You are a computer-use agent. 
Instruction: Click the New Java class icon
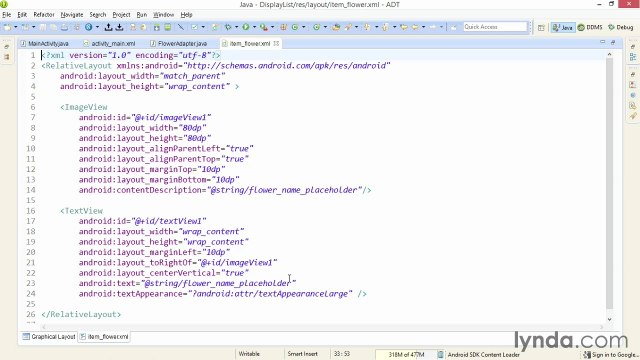point(295,27)
